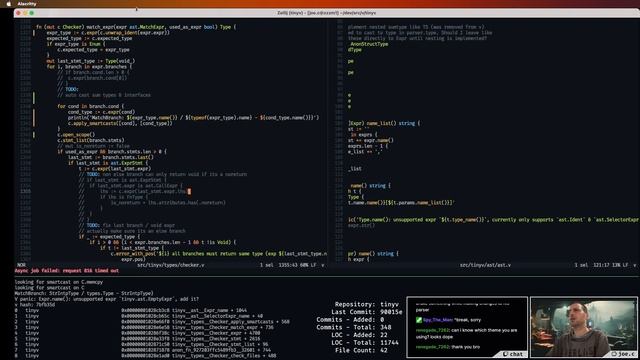Click the 'MatchBranch: StrIntpType' terminal output line
The image size is (640, 360).
coord(84,293)
